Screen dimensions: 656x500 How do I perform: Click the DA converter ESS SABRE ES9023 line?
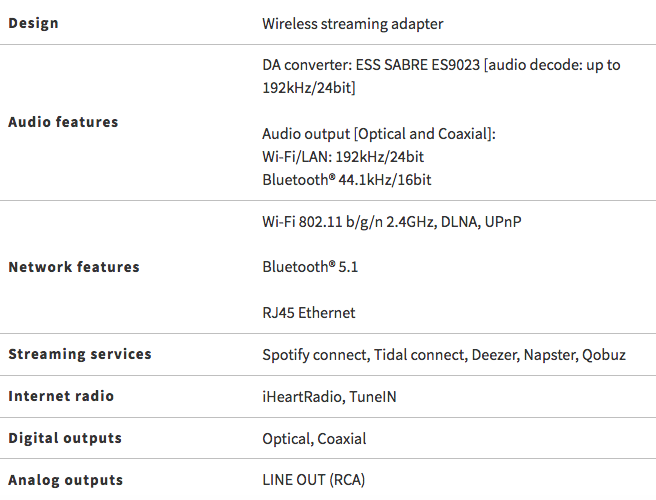pos(441,65)
